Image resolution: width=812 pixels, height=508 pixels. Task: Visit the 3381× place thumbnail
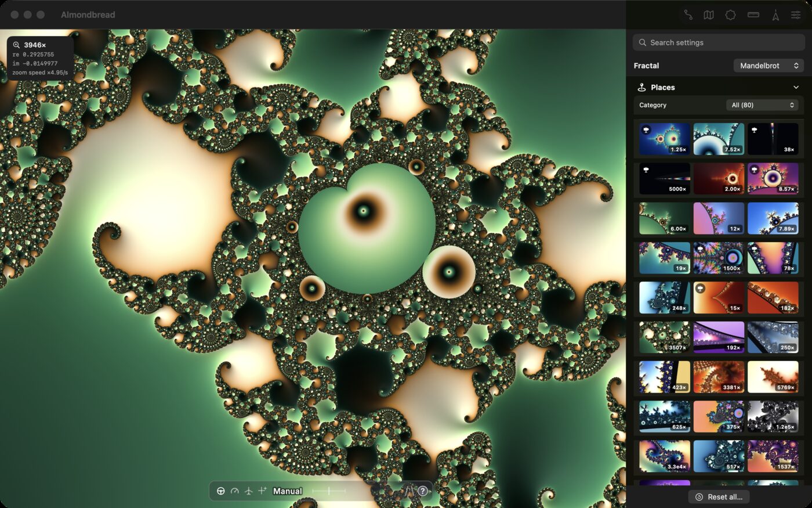pyautogui.click(x=719, y=376)
